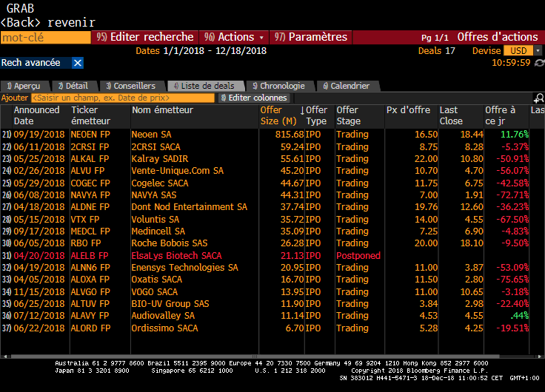Click Voluntis SA issuer name
Image resolution: width=545 pixels, height=392 pixels.
(x=155, y=220)
